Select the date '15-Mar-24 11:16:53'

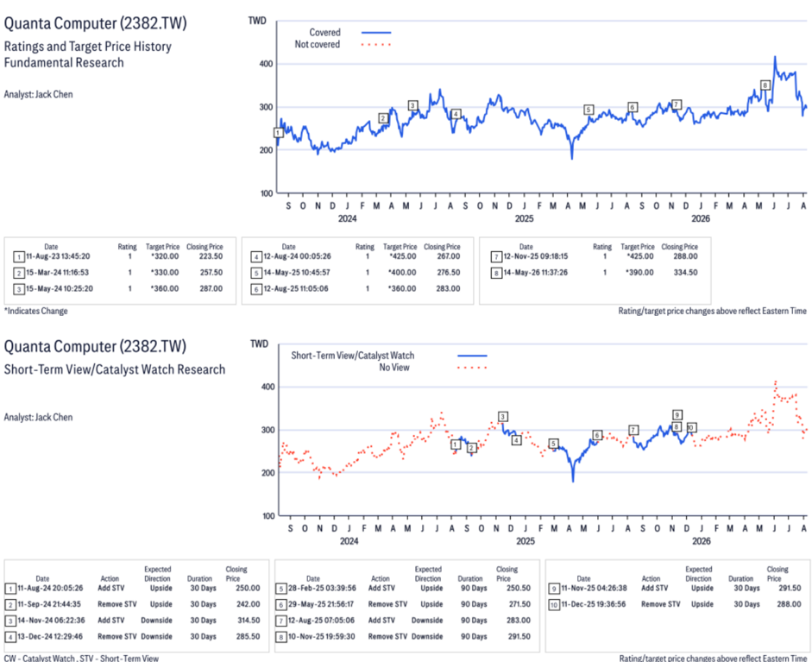(58, 273)
